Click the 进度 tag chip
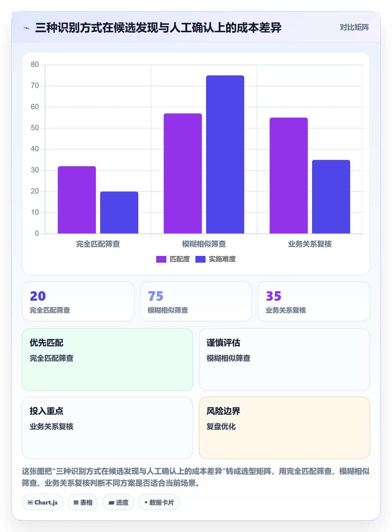Screen dimensions: 392x532 pos(118,502)
